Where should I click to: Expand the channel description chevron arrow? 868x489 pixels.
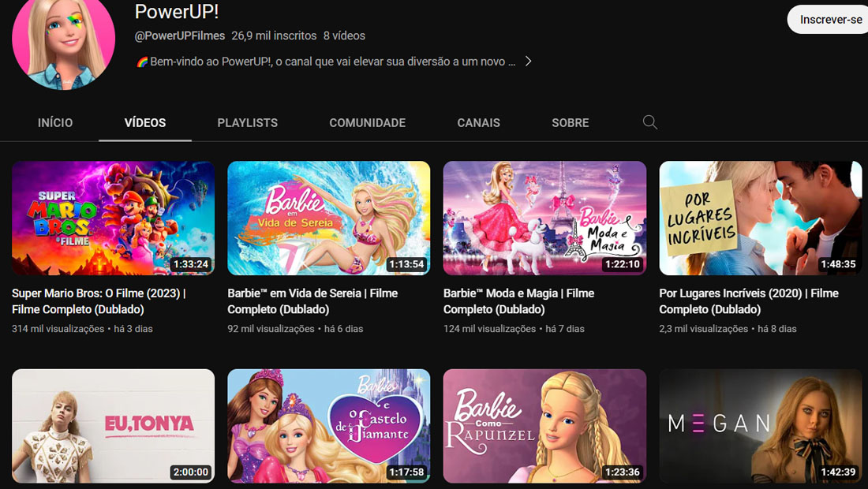pos(528,62)
